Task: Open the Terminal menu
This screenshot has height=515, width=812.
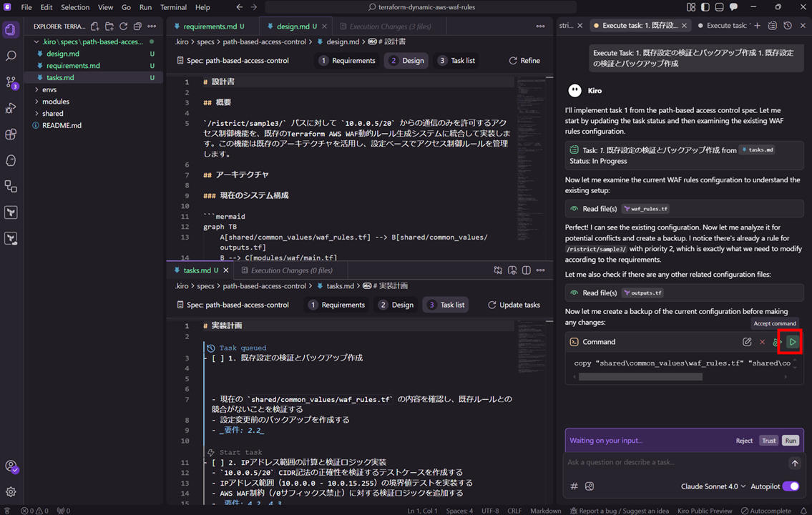Action: [173, 7]
